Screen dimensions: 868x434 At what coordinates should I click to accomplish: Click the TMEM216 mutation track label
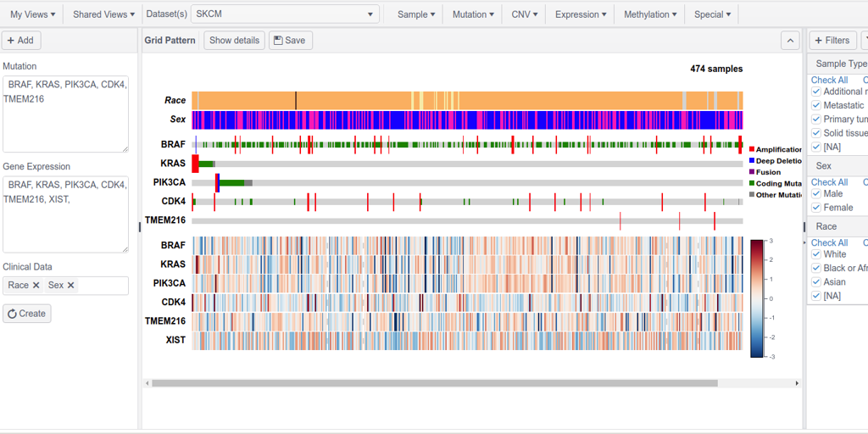point(165,220)
